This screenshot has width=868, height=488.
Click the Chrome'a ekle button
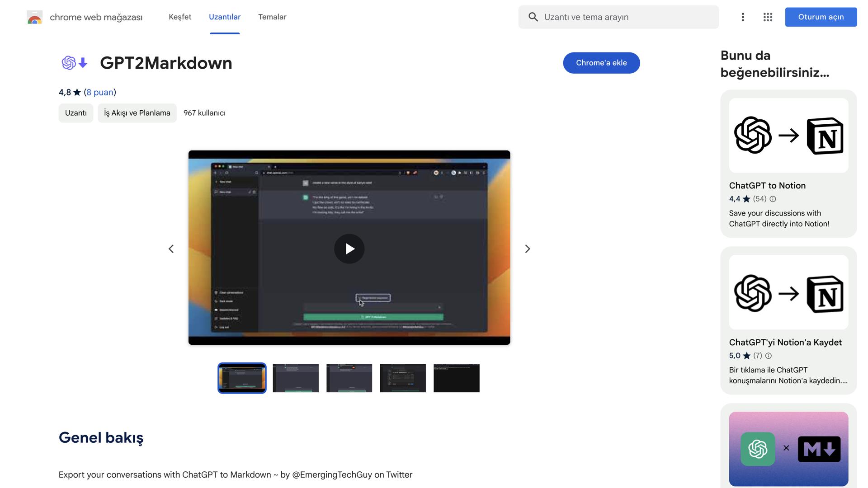(601, 63)
